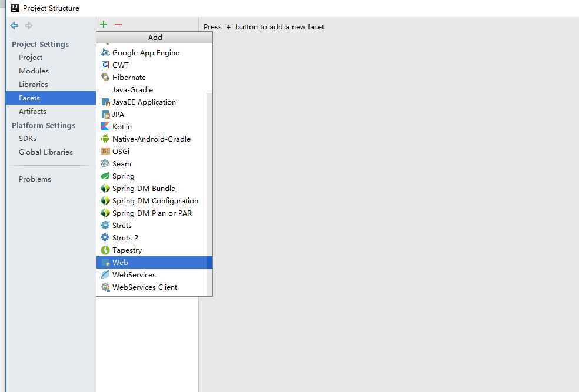Click the JavaEE Application icon

click(105, 102)
